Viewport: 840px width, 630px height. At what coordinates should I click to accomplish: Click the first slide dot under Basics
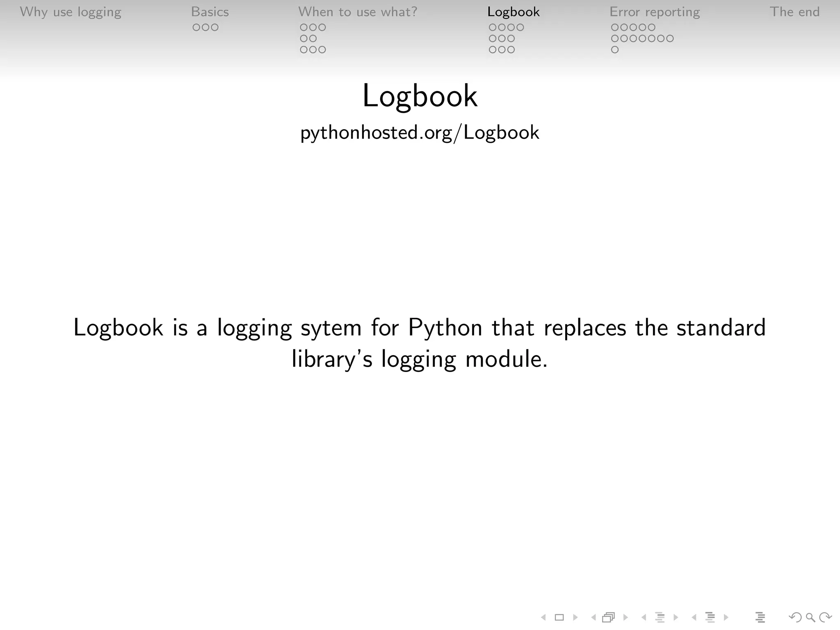click(x=196, y=27)
